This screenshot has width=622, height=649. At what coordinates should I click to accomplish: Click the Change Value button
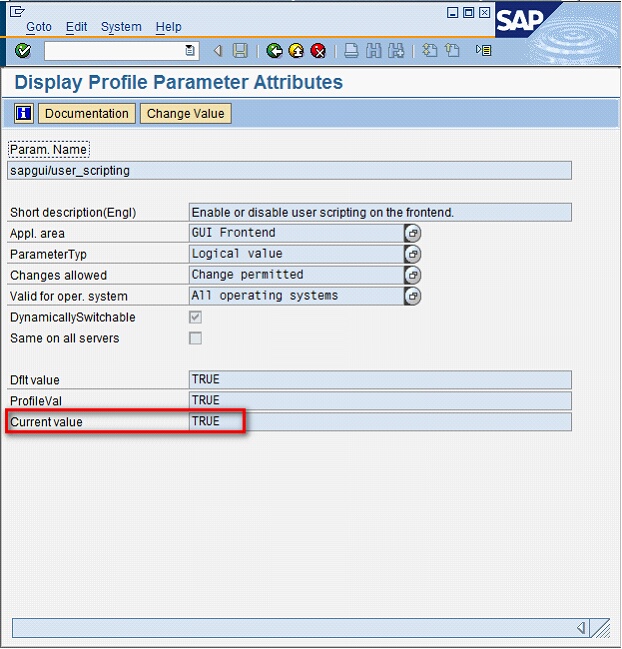185,113
